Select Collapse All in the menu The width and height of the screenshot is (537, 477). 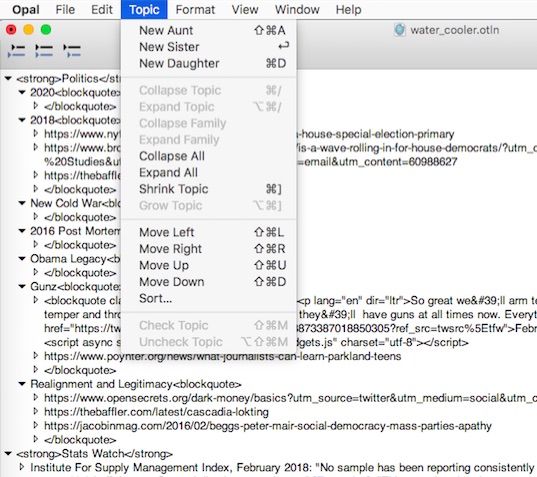(x=209, y=156)
